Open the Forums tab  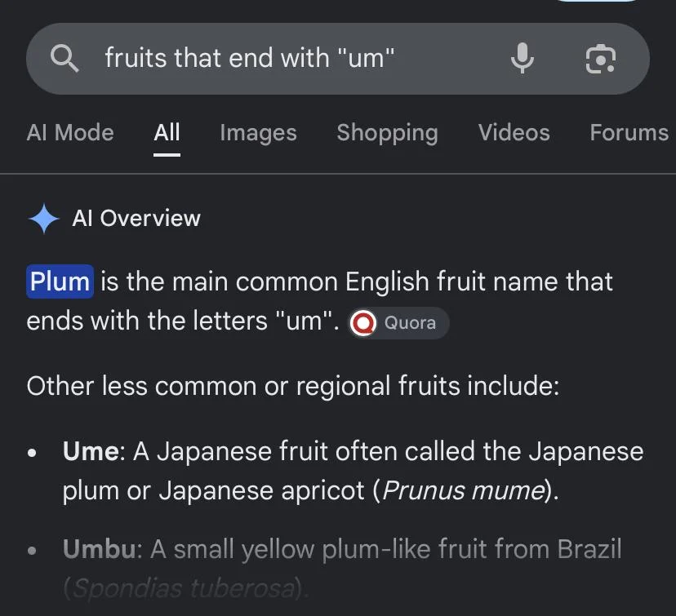pos(629,132)
